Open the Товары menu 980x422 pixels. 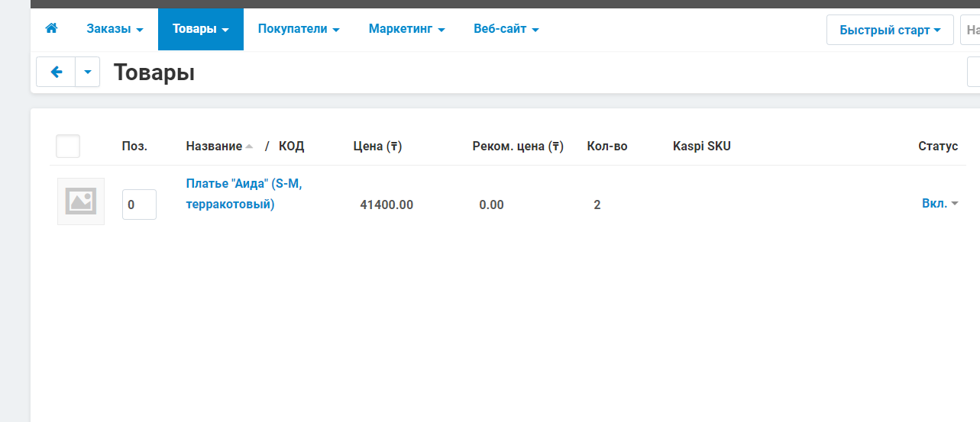tap(201, 29)
